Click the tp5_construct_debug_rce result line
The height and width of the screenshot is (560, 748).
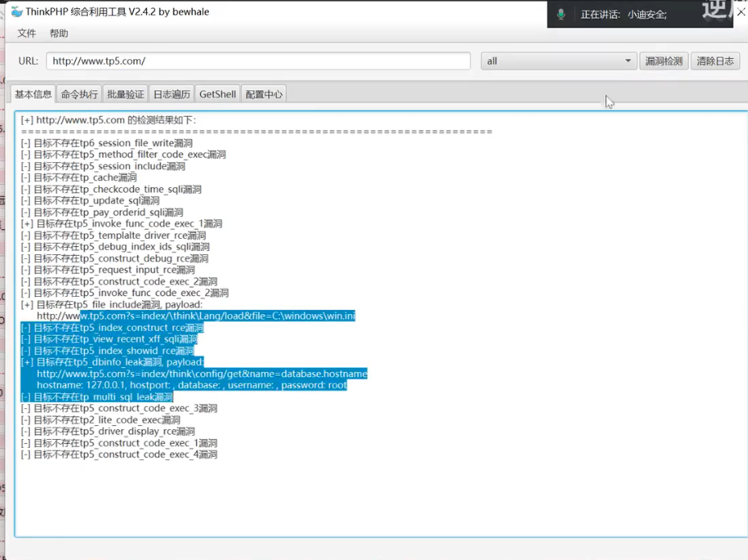115,258
